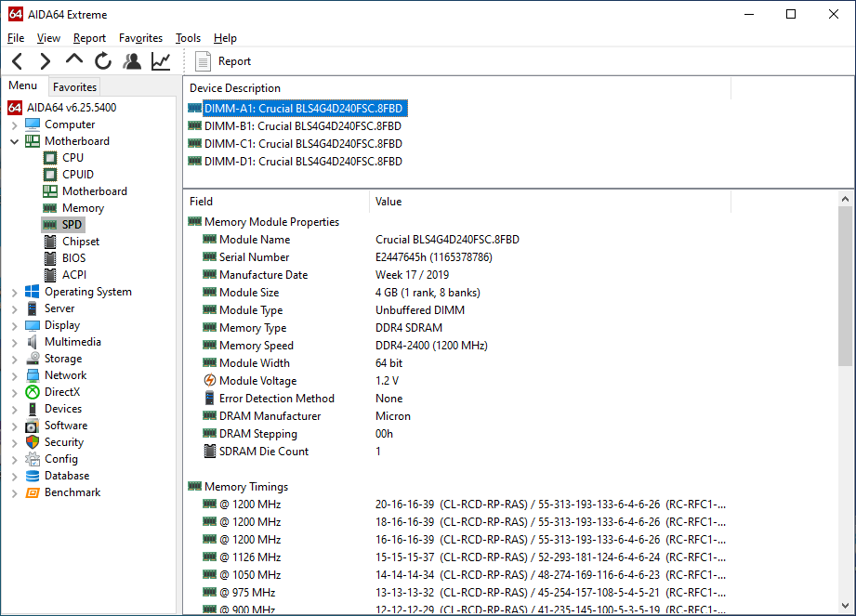Expand the Display tree node

(x=15, y=326)
